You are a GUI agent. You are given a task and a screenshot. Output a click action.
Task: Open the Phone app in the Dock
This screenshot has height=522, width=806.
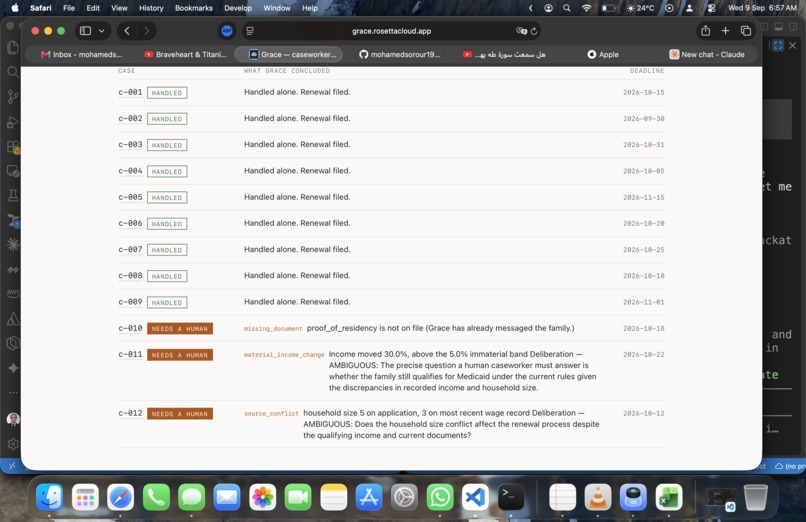coord(156,497)
